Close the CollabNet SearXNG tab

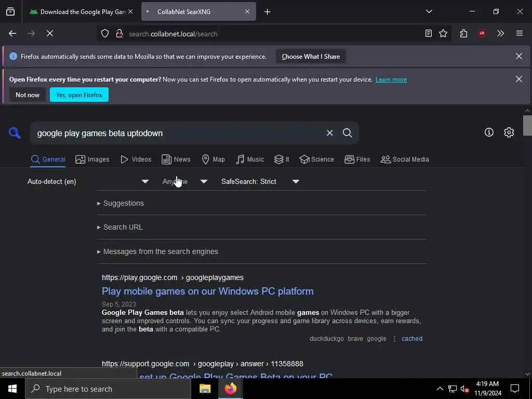(247, 12)
